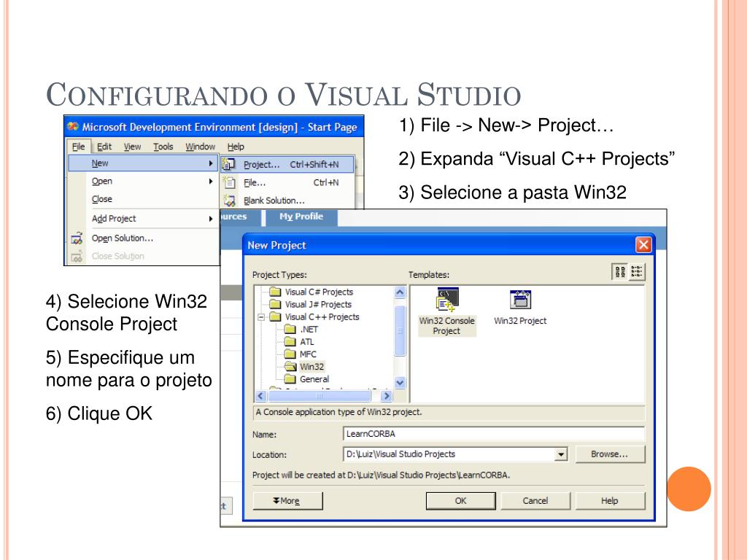
Task: Expand the New submenu arrow
Action: click(211, 163)
